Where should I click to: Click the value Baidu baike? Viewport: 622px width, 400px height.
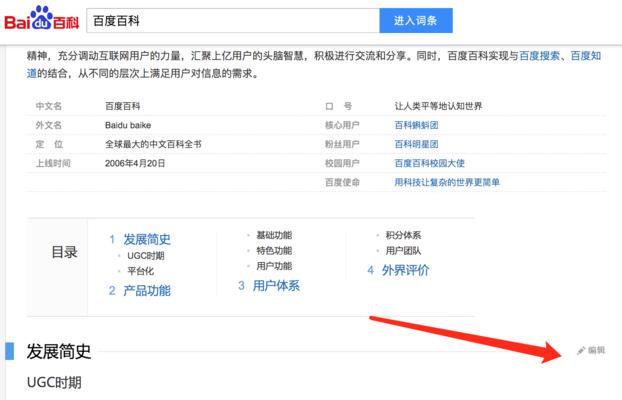tap(128, 125)
